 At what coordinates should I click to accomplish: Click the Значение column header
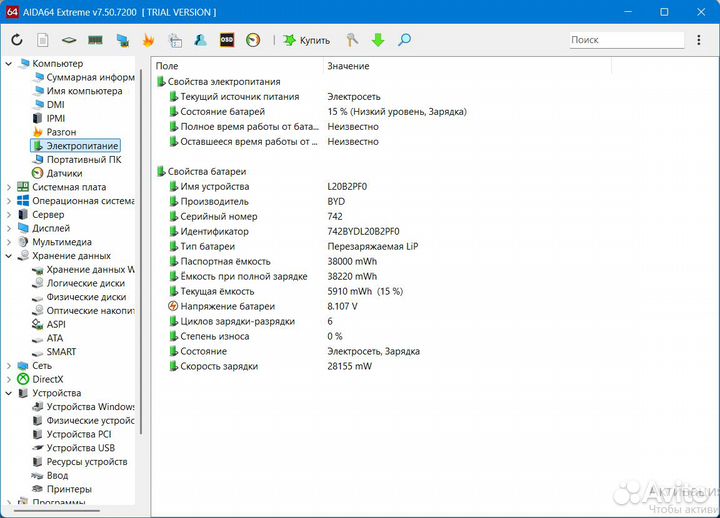pyautogui.click(x=467, y=66)
